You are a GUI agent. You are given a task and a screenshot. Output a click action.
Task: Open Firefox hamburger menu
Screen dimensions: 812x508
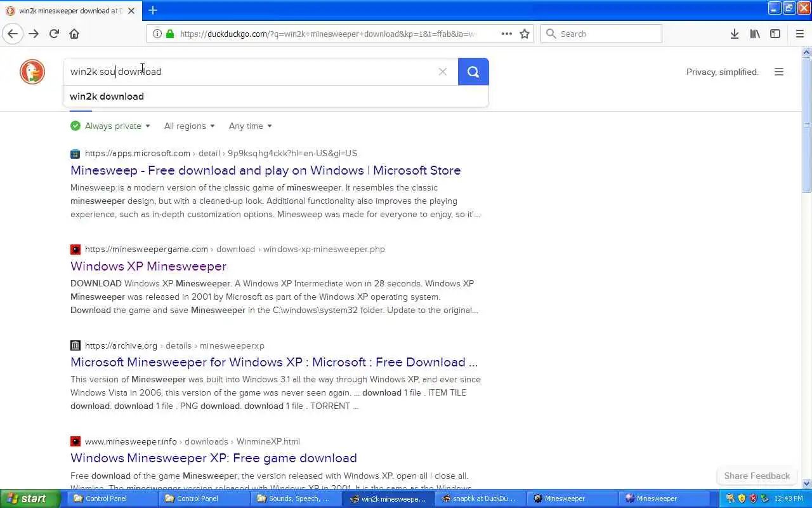(x=799, y=34)
